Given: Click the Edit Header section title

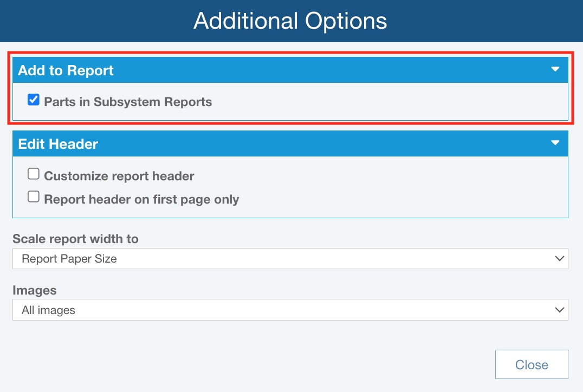Looking at the screenshot, I should (58, 144).
